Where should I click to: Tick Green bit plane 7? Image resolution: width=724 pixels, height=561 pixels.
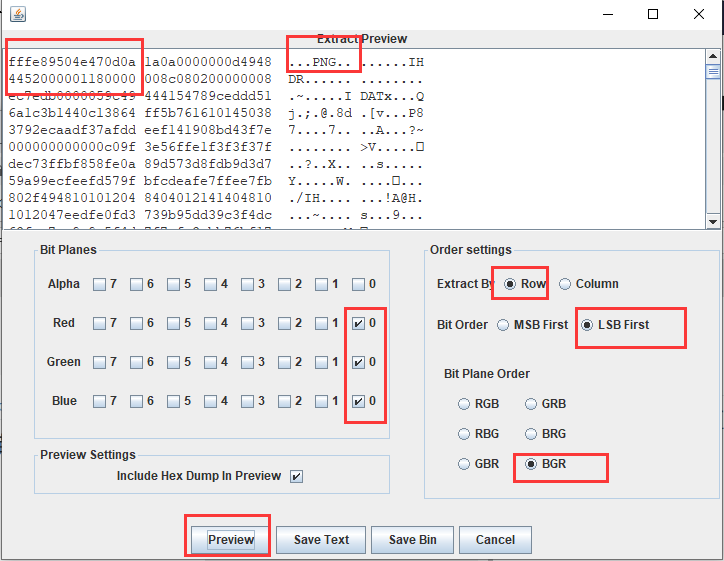[99, 362]
